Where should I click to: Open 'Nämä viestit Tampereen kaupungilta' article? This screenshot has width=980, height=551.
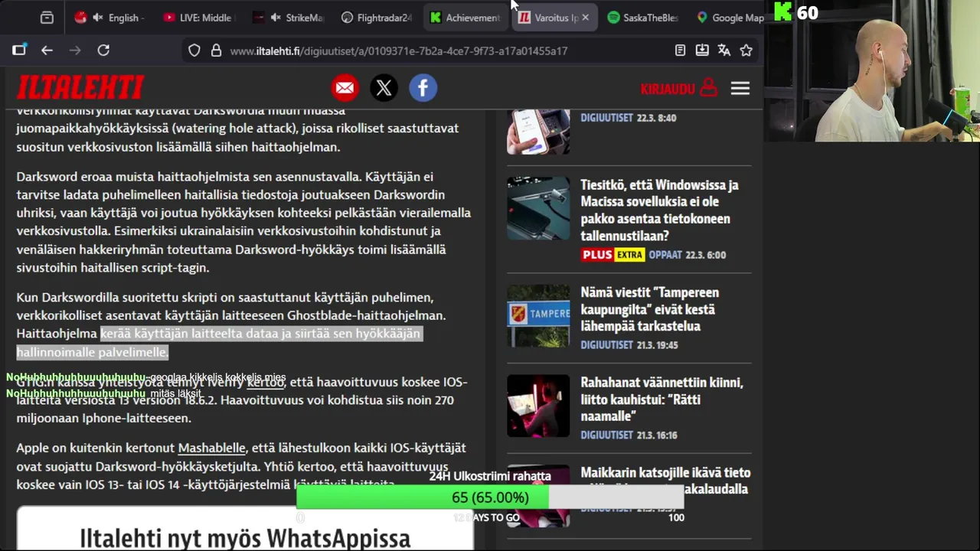coord(649,309)
